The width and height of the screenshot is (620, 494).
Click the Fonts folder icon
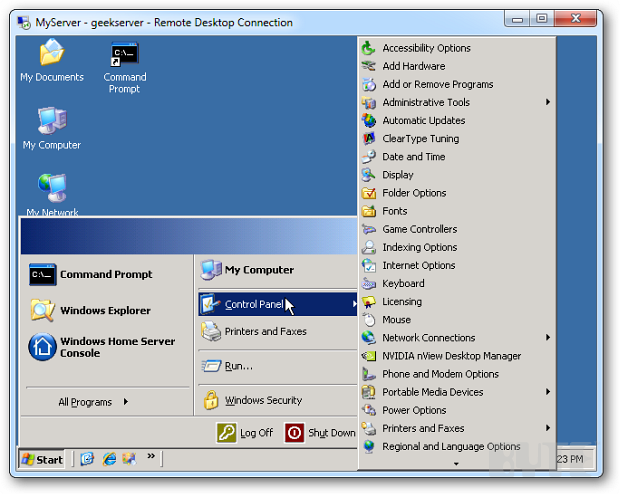369,211
